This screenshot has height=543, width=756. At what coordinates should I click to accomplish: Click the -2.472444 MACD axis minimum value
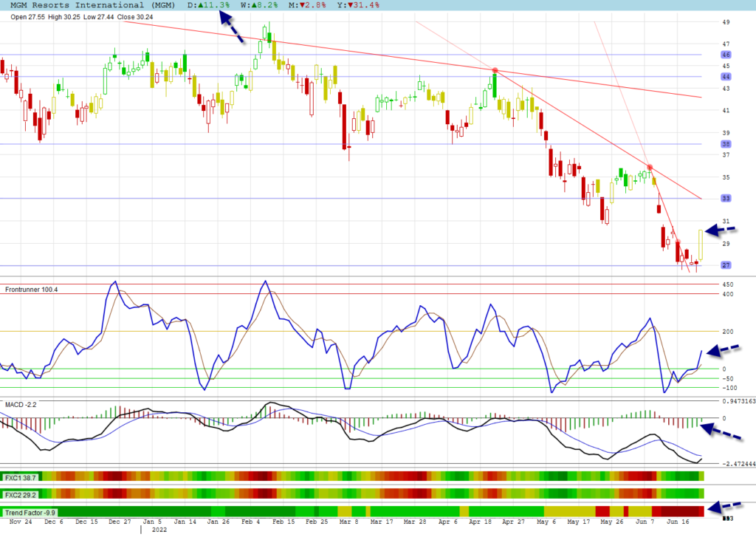click(x=738, y=464)
